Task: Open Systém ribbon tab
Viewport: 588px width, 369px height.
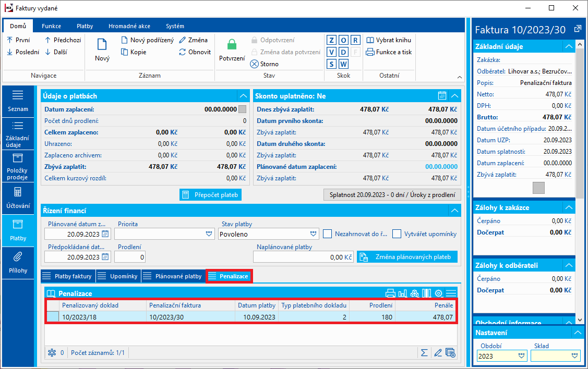Action: pos(175,26)
